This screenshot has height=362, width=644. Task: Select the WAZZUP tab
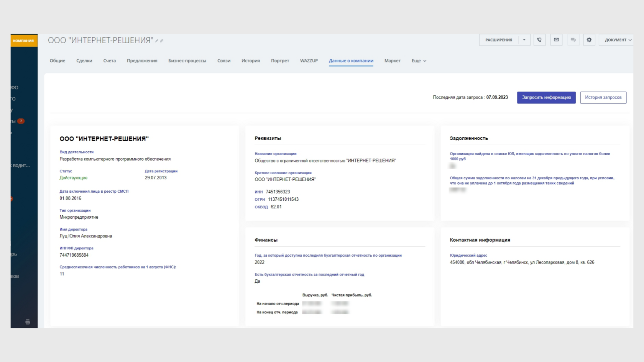click(x=309, y=61)
